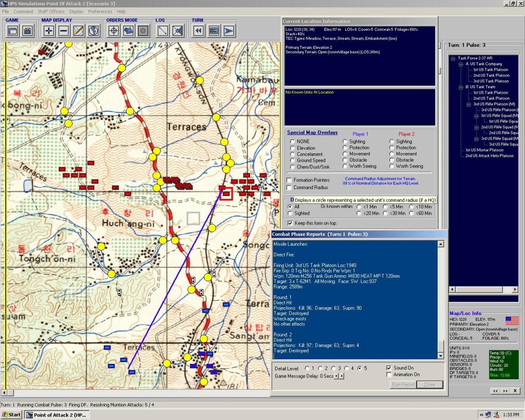Open the Staff Officers menu

pos(51,11)
